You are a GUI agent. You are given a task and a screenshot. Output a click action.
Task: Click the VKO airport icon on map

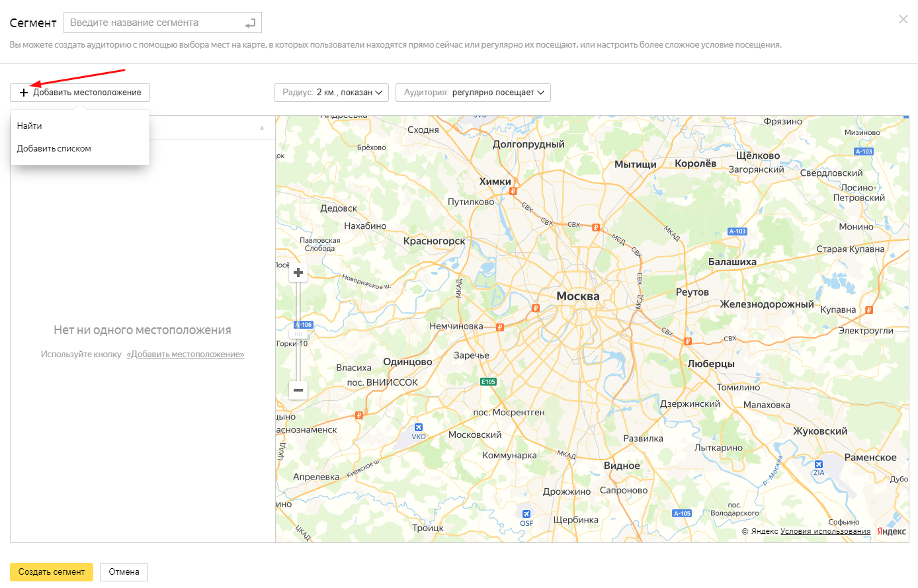tap(418, 427)
